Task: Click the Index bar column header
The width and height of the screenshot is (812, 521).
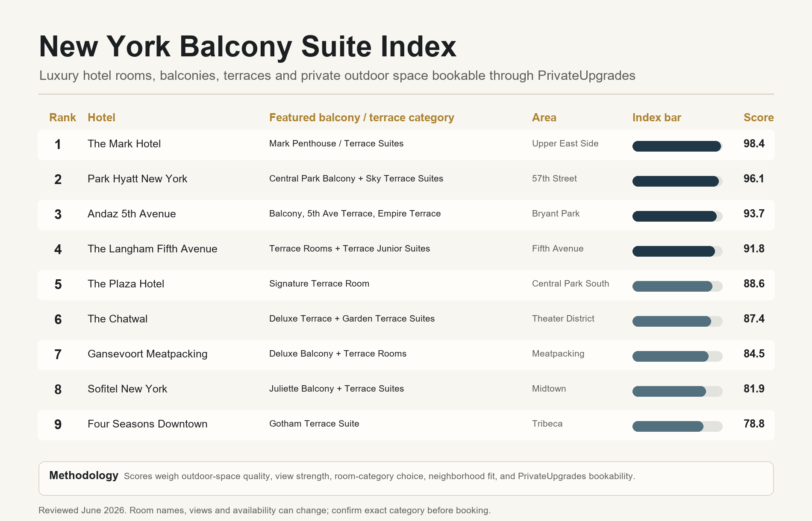Action: coord(656,117)
